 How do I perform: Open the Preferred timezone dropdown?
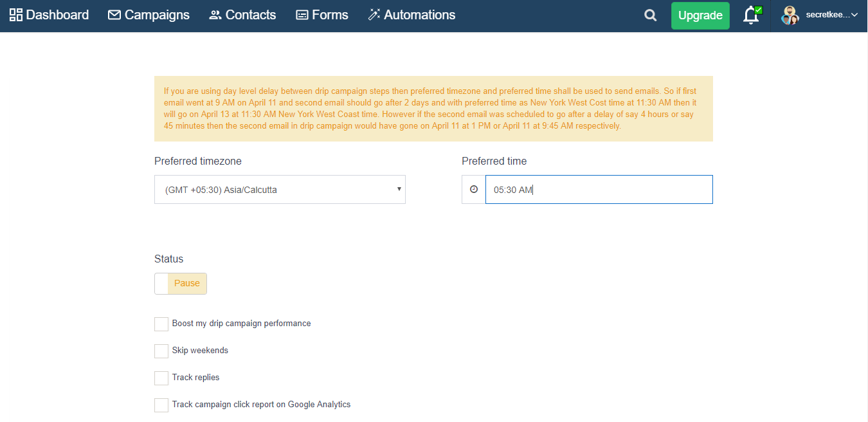point(280,190)
